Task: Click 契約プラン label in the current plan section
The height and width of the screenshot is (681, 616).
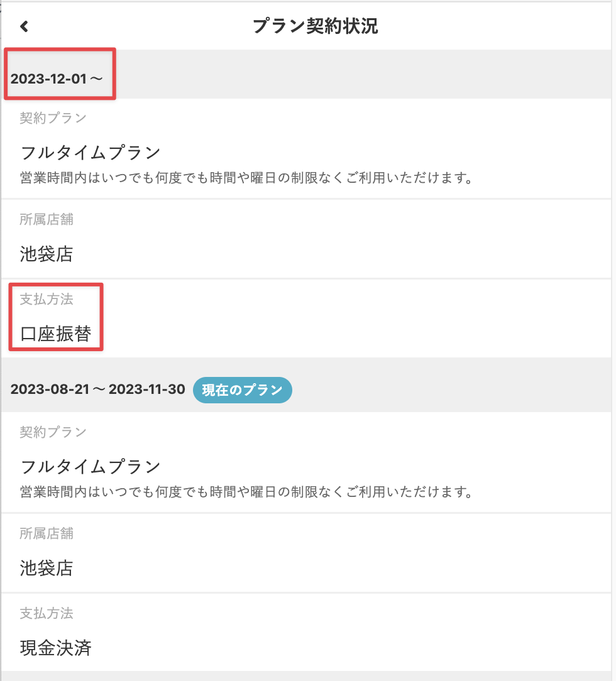Action: coord(53,432)
